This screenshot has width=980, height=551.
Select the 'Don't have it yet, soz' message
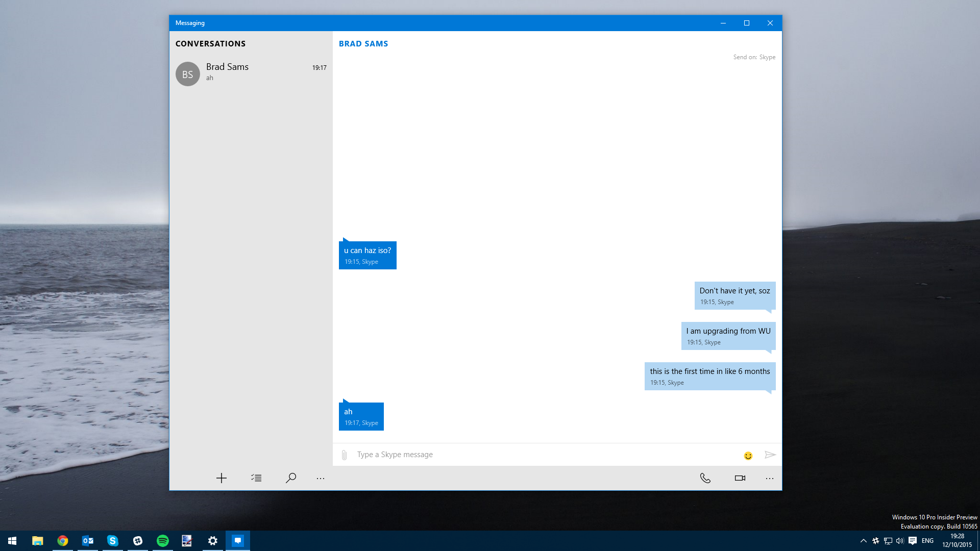[x=735, y=295]
